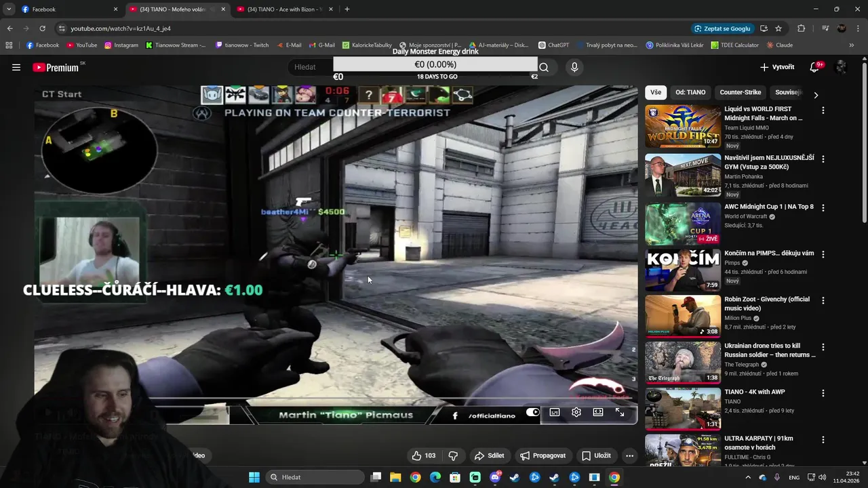
Task: Share the video via Sdílet
Action: point(489,455)
